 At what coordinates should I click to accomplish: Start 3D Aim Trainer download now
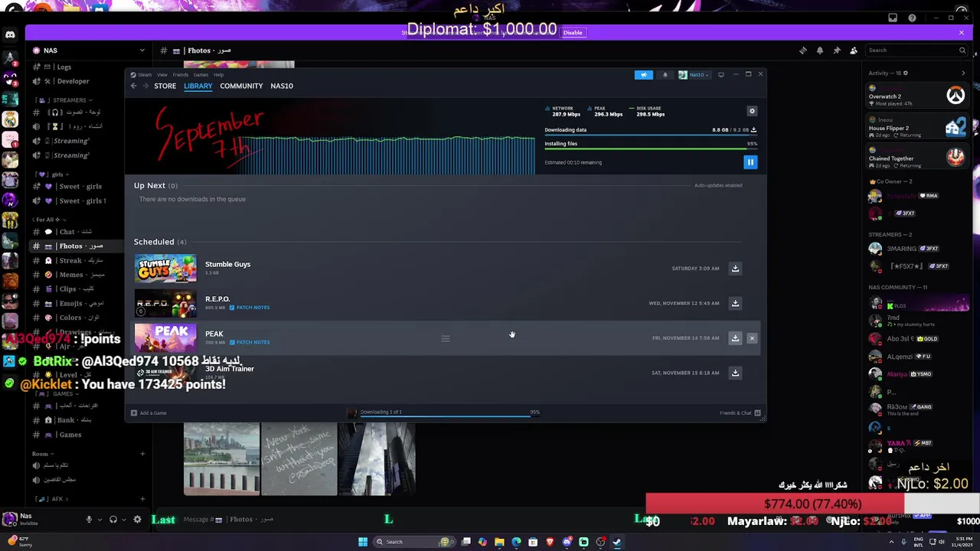click(x=735, y=373)
